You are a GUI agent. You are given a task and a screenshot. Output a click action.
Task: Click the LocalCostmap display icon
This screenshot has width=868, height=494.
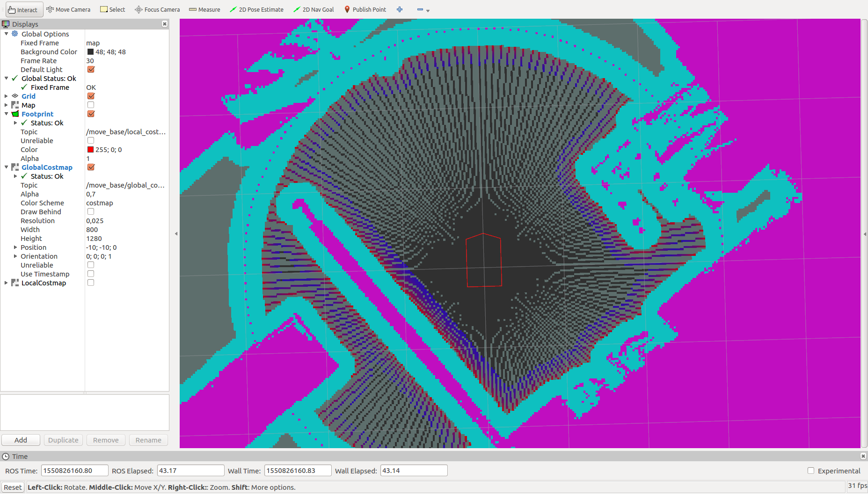(x=15, y=283)
